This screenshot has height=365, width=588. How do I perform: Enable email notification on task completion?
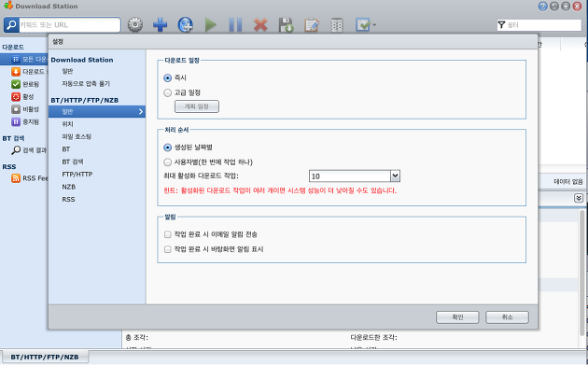tap(168, 234)
